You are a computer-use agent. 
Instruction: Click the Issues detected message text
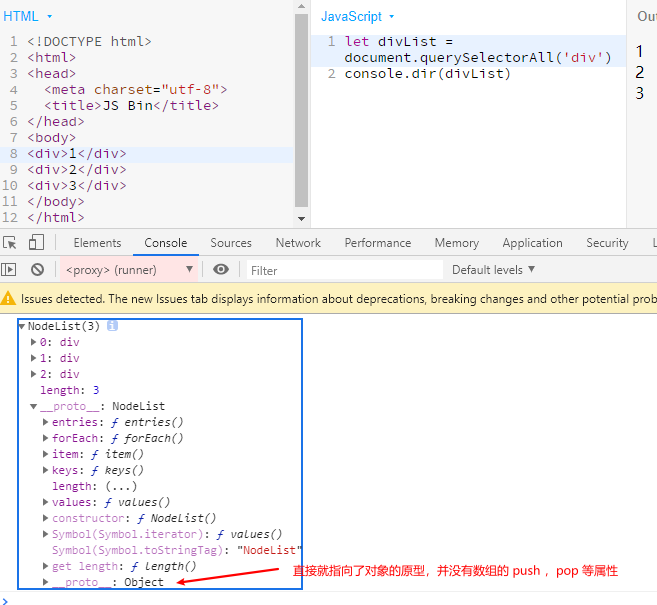339,299
